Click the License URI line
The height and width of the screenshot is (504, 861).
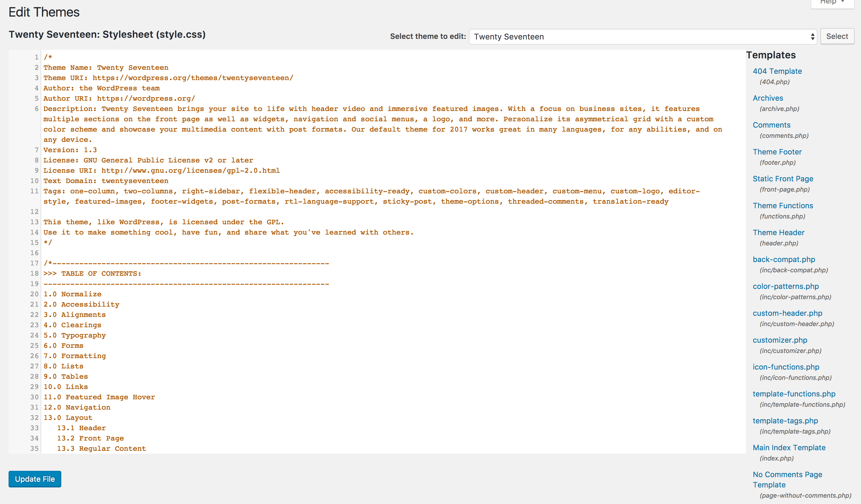pos(162,170)
